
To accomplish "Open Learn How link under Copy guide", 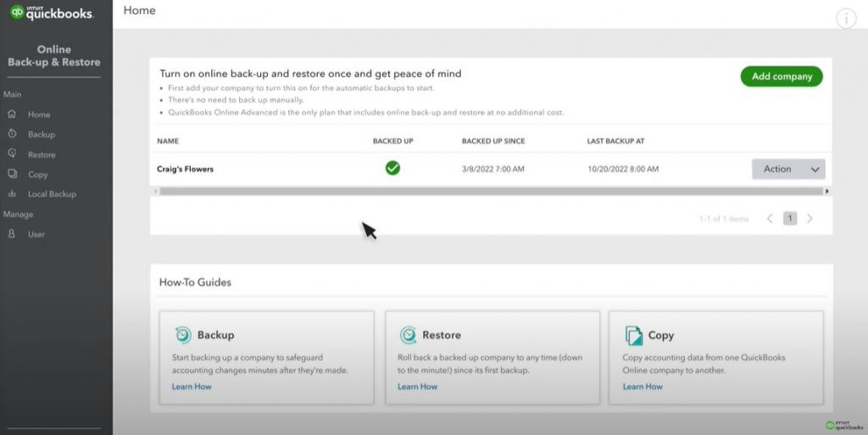I will (x=643, y=387).
